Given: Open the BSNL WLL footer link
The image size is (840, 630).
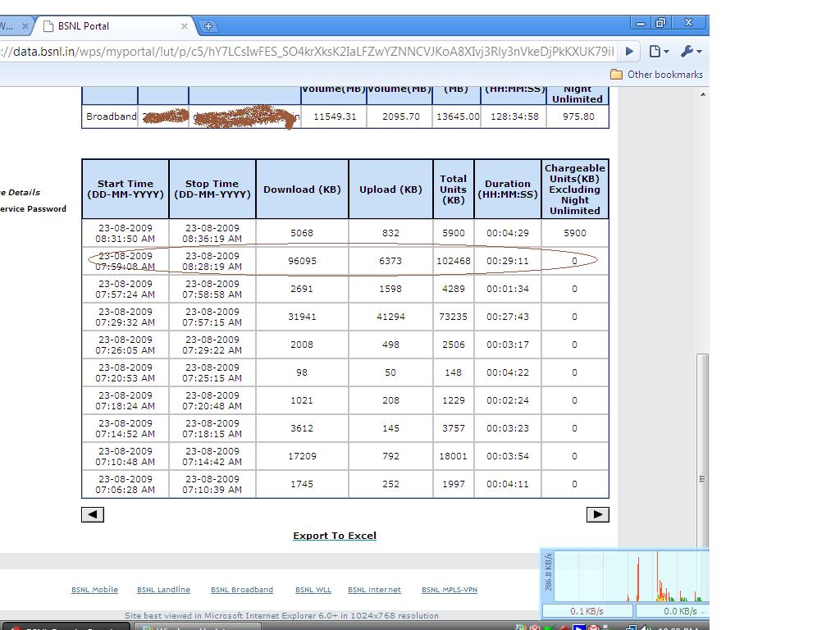Looking at the screenshot, I should 313,590.
